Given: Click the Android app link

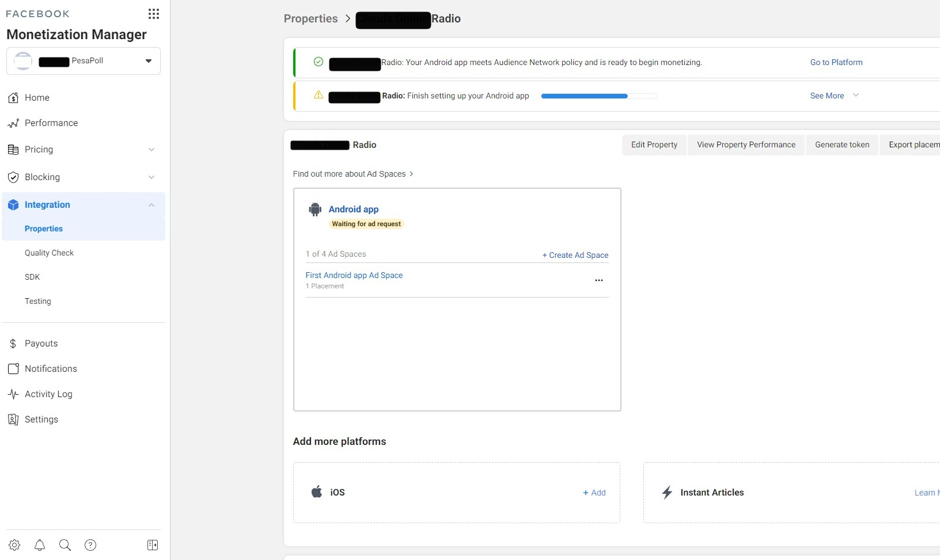Looking at the screenshot, I should tap(354, 209).
